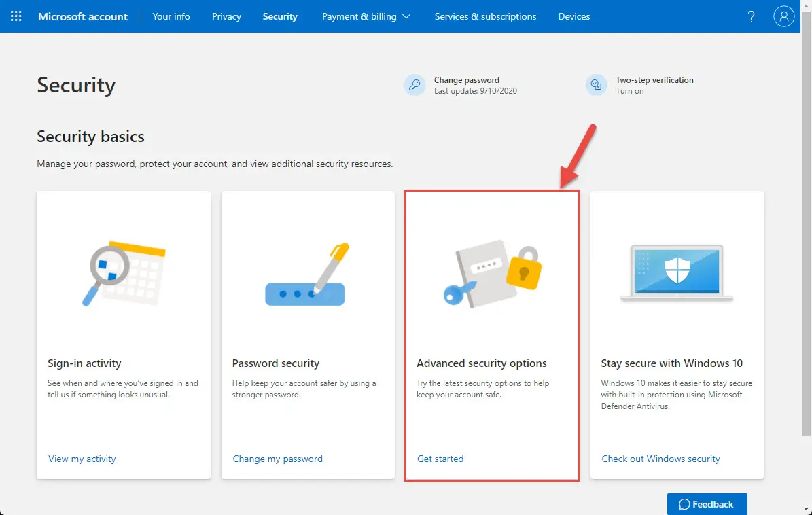The width and height of the screenshot is (812, 515).
Task: Click the Microsoft account home link
Action: (83, 16)
